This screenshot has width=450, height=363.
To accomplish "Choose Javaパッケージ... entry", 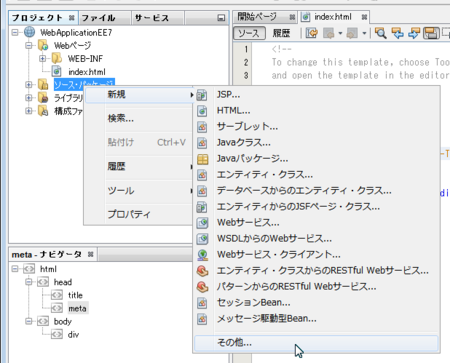I will click(x=316, y=159).
